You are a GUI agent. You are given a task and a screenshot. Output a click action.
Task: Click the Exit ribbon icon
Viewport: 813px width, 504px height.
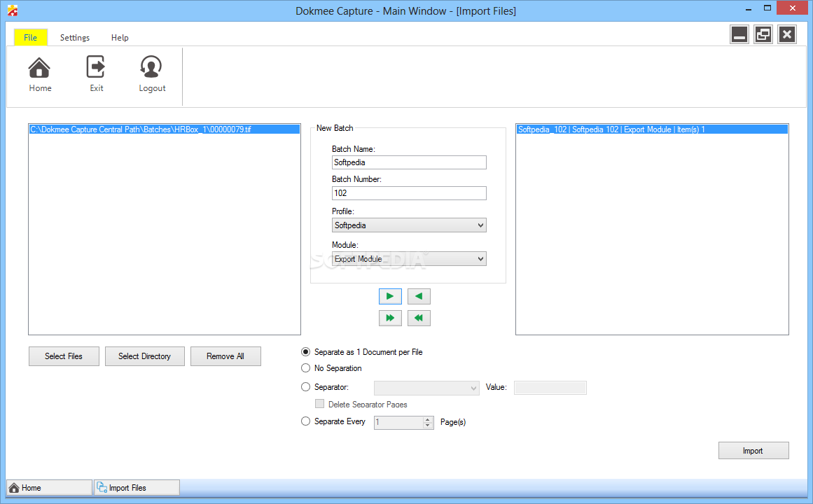coord(96,73)
